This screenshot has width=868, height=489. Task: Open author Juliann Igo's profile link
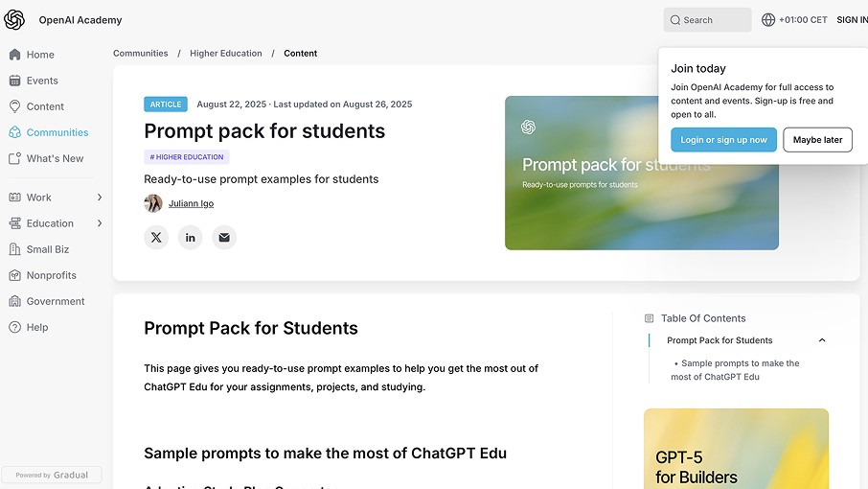click(x=191, y=203)
